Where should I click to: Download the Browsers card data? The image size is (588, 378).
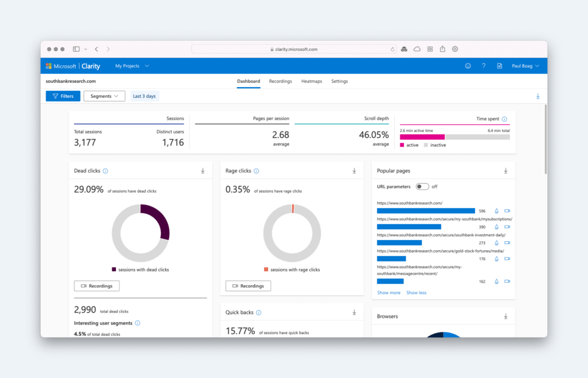coord(506,316)
